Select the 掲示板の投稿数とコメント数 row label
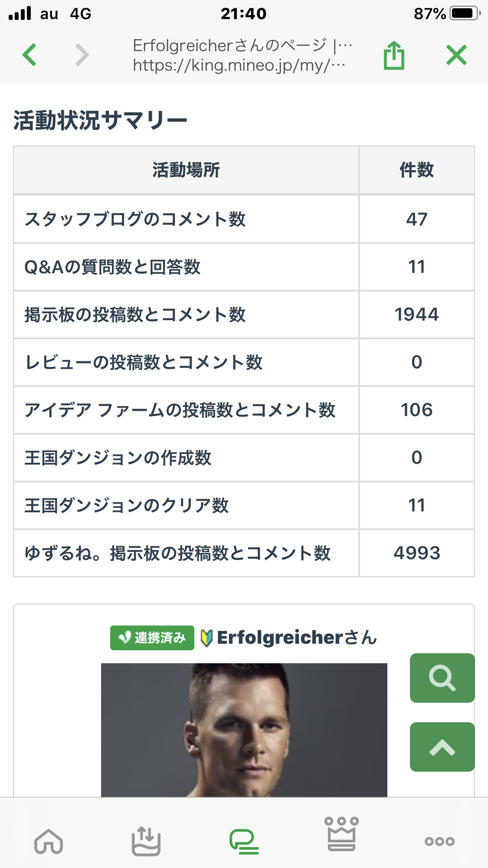Screen dimensions: 488x868 coord(135,314)
